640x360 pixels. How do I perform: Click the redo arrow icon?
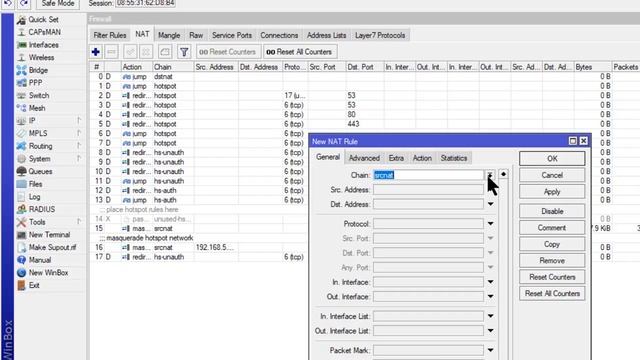coord(24,3)
